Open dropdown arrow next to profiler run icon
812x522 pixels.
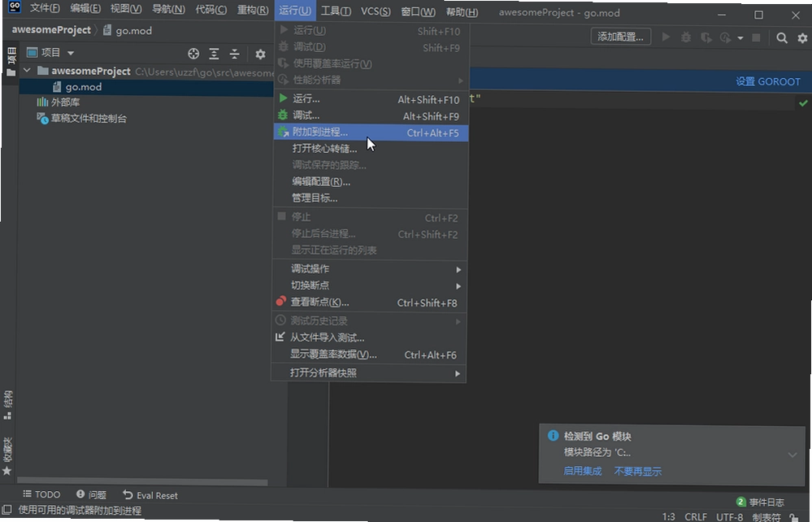[740, 37]
